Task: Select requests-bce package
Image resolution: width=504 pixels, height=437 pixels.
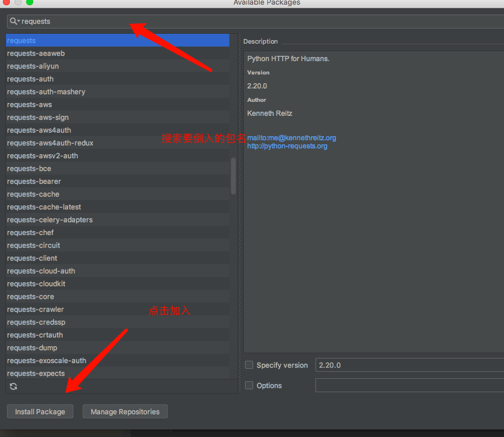Action: pyautogui.click(x=118, y=169)
